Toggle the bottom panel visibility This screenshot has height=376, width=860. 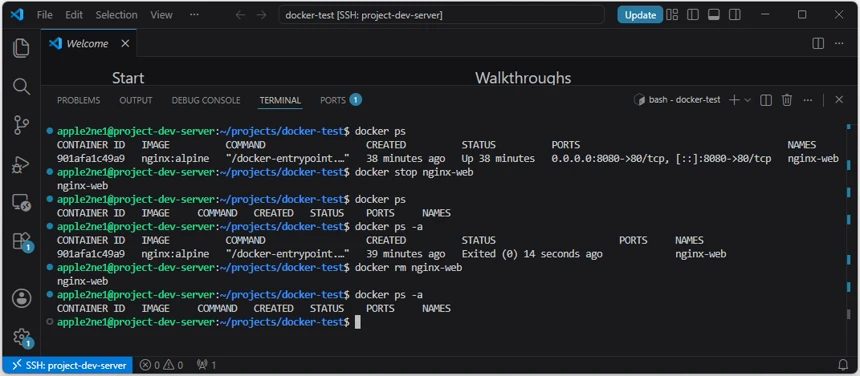714,15
